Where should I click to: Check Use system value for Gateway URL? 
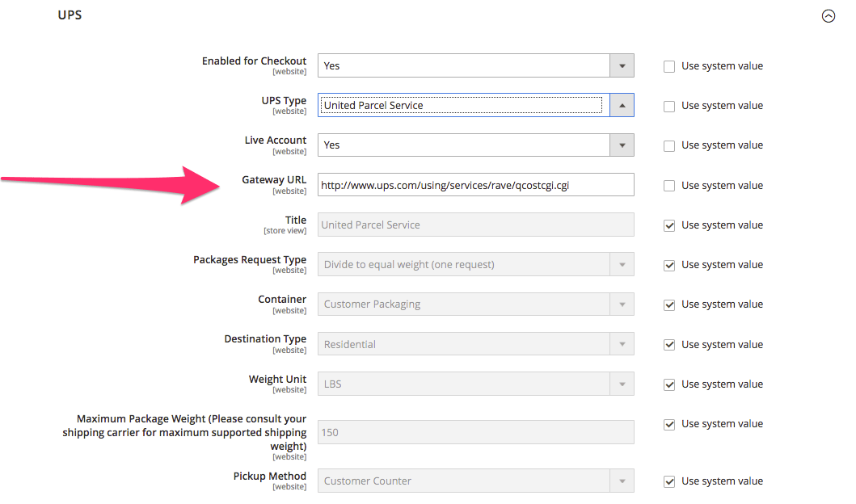point(669,186)
